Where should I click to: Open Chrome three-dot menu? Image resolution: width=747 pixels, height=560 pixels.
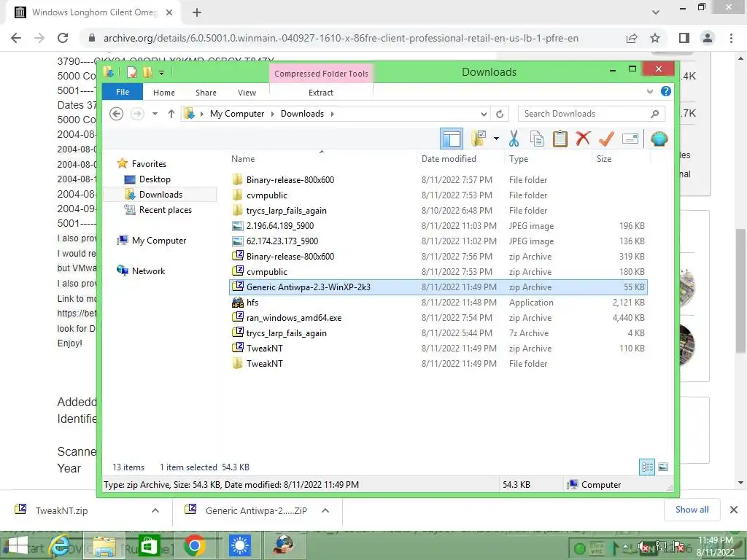731,38
